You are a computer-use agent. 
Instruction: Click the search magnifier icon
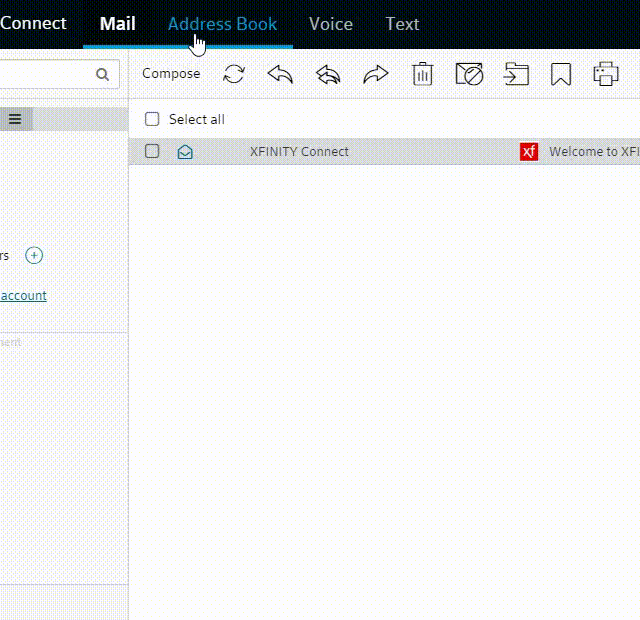pyautogui.click(x=102, y=74)
